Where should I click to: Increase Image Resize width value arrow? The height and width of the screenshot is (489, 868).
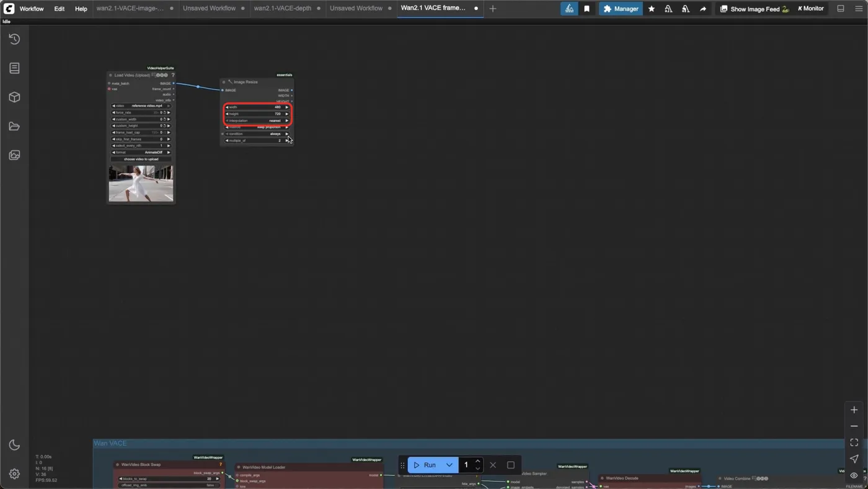click(287, 107)
